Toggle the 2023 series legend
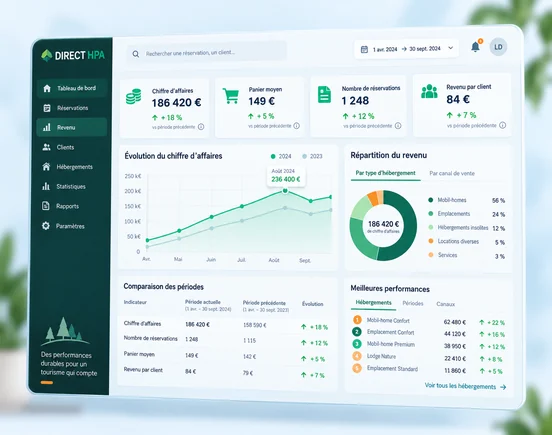This screenshot has width=552, height=435. [312, 156]
